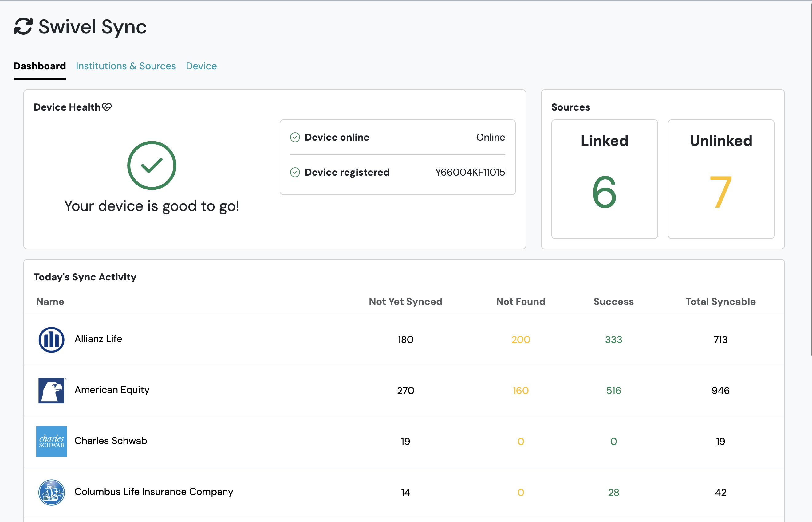The width and height of the screenshot is (812, 522).
Task: Switch to the Dashboard tab
Action: point(40,66)
